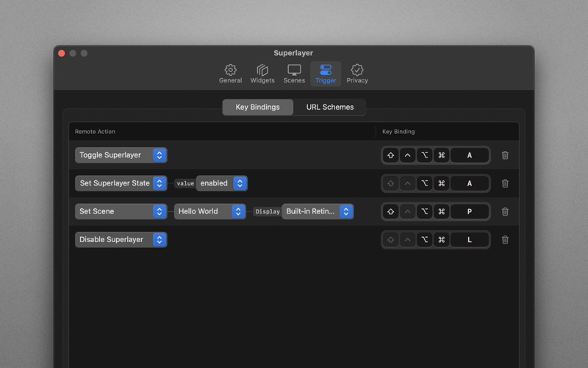This screenshot has height=368, width=588.
Task: Open the General settings pane
Action: click(x=230, y=74)
